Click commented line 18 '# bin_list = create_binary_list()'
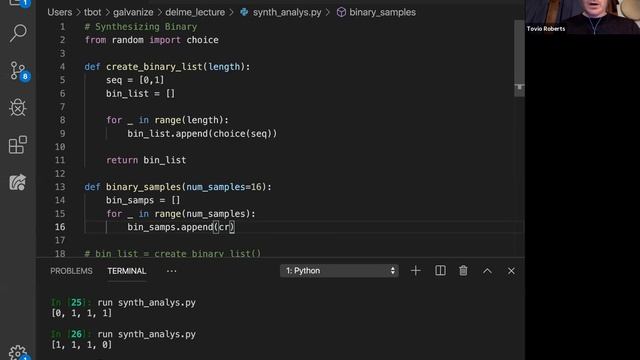 click(x=173, y=253)
